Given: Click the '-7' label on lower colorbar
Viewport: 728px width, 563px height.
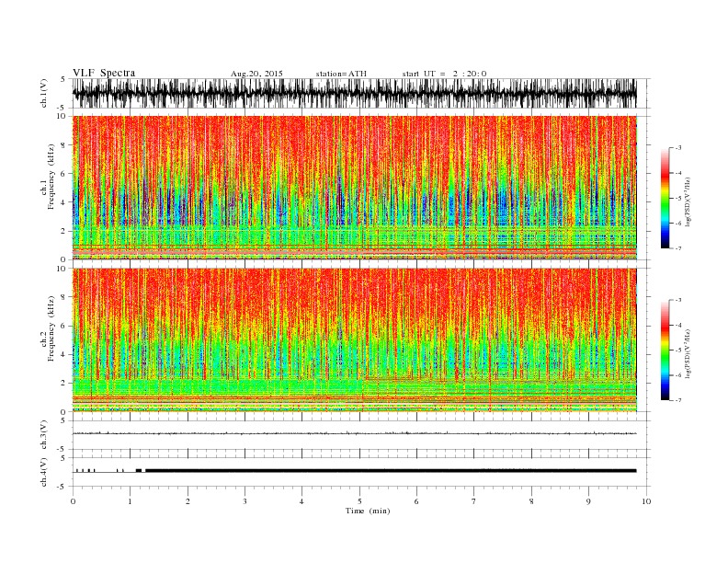Looking at the screenshot, I should pyautogui.click(x=678, y=400).
